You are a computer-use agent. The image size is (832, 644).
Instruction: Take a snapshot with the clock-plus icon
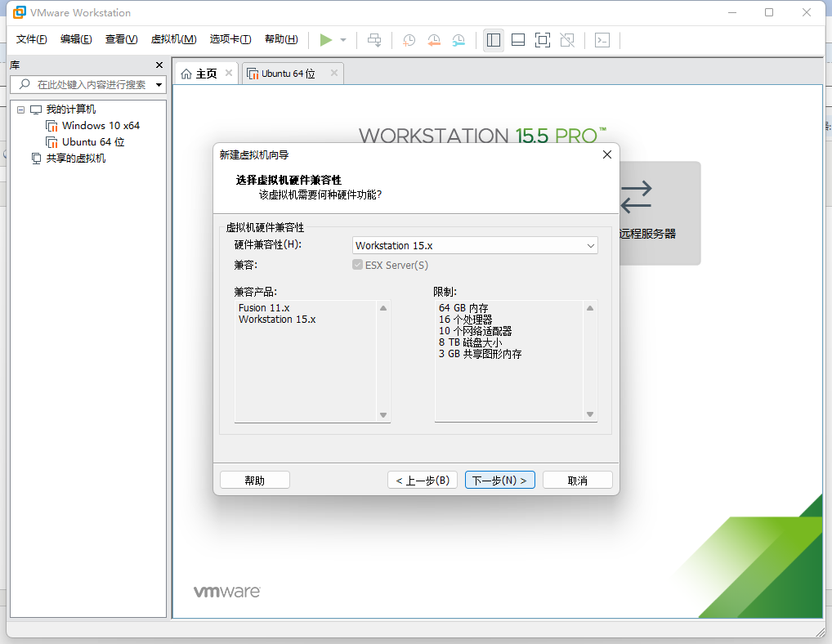(409, 40)
